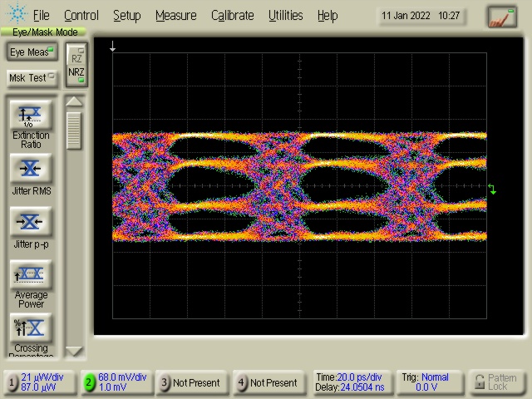Click the Crossing Percentage measurement icon
This screenshot has width=532, height=399.
pos(31,328)
